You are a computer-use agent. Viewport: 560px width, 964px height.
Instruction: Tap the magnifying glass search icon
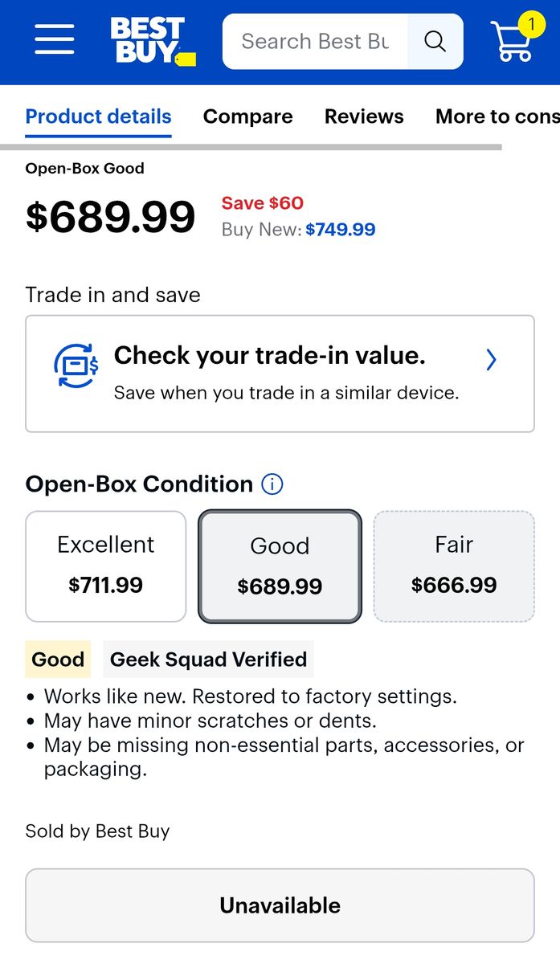(x=435, y=41)
